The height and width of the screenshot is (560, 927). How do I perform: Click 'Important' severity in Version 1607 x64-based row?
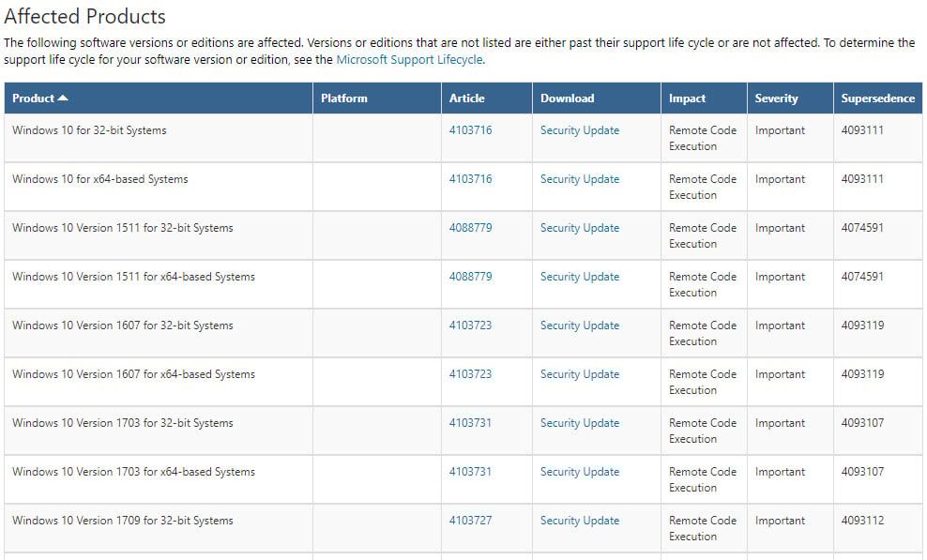click(x=780, y=373)
